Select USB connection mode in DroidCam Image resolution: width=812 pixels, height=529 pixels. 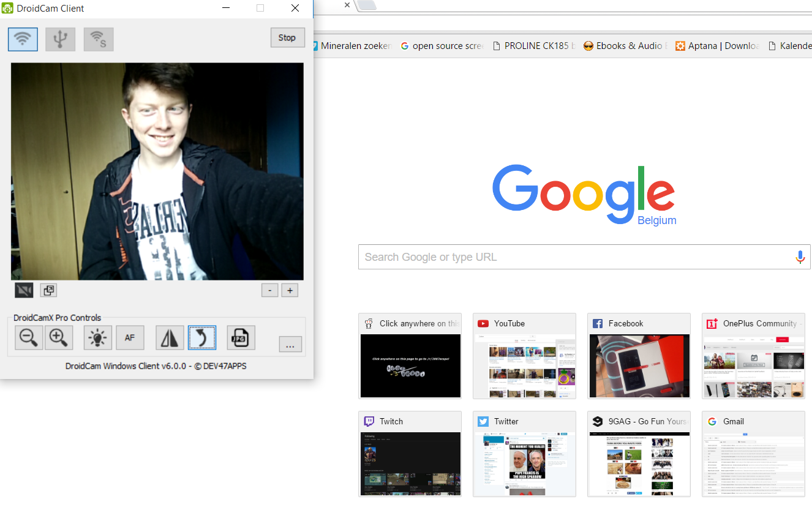click(x=61, y=39)
